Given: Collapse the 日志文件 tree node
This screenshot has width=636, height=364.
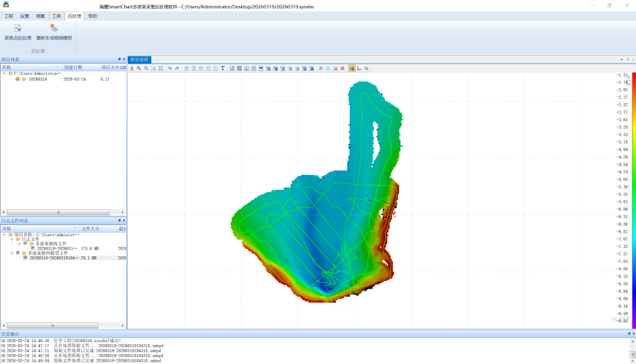Looking at the screenshot, I should [11, 239].
